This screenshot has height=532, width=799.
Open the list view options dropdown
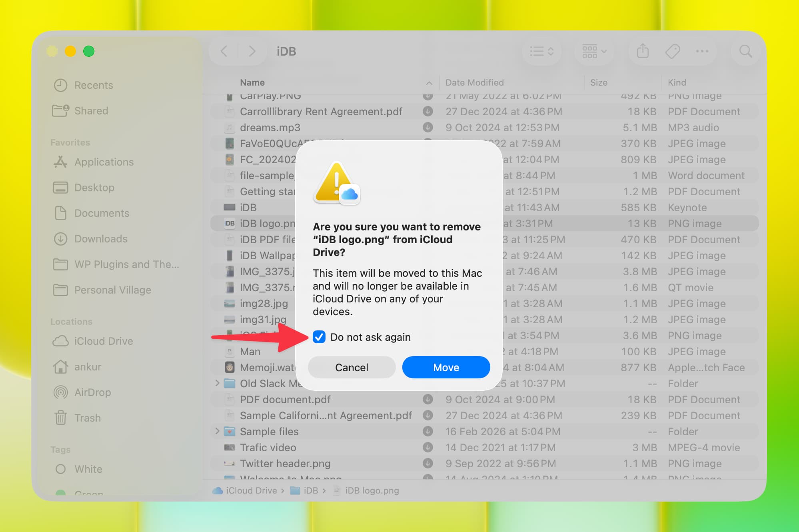pos(541,51)
